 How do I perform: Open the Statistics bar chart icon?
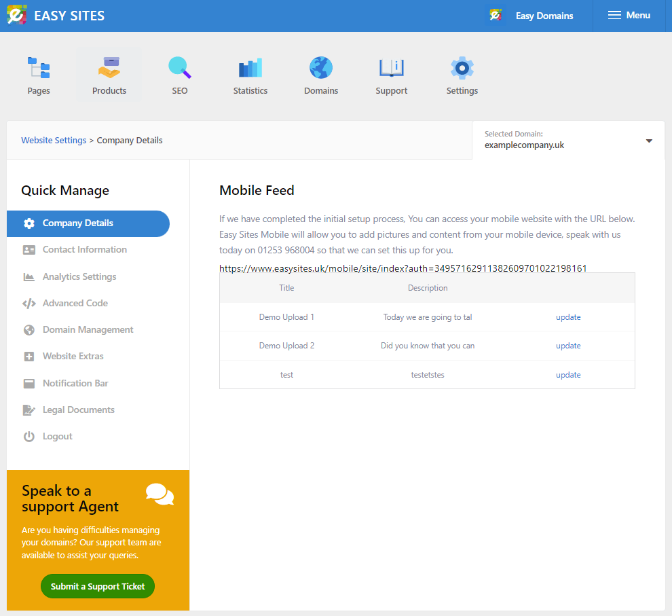click(250, 68)
